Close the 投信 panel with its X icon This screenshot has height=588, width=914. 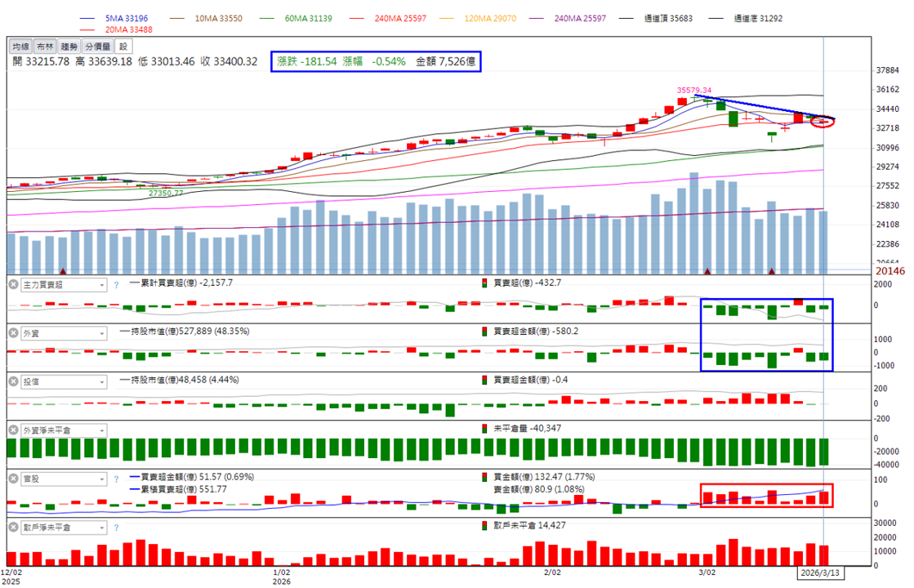[x=13, y=381]
